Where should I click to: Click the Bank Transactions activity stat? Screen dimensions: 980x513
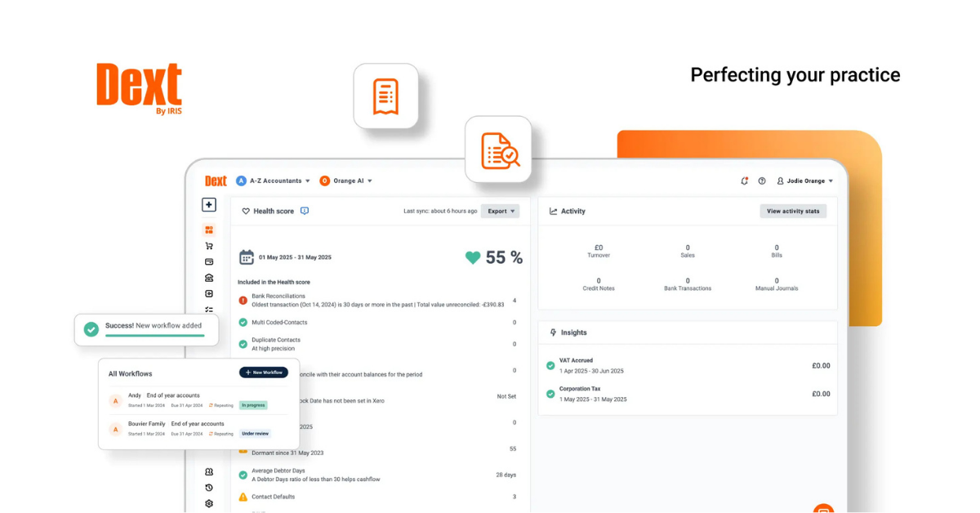click(x=688, y=284)
